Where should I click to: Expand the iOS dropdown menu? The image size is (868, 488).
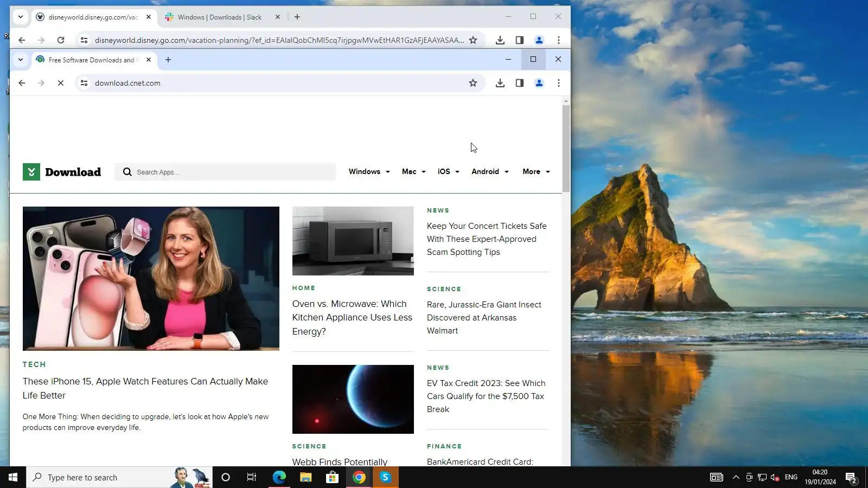coord(449,171)
